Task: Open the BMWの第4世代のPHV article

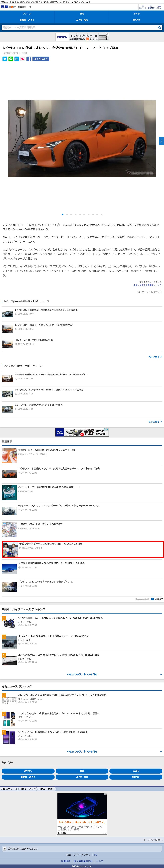Action: tap(51, 374)
